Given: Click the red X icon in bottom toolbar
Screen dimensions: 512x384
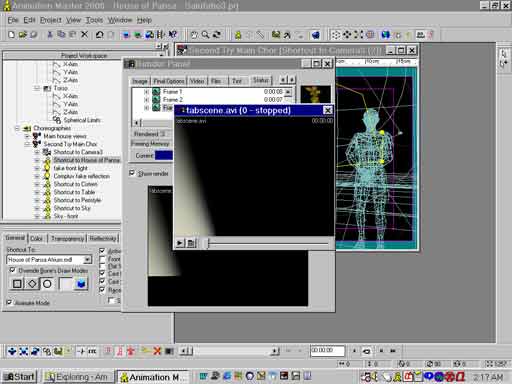Looking at the screenshot, I should click(157, 351).
